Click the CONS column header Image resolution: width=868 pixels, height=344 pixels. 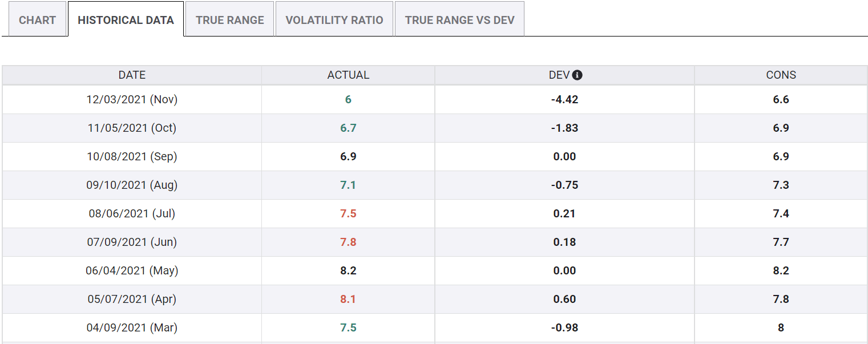point(781,75)
